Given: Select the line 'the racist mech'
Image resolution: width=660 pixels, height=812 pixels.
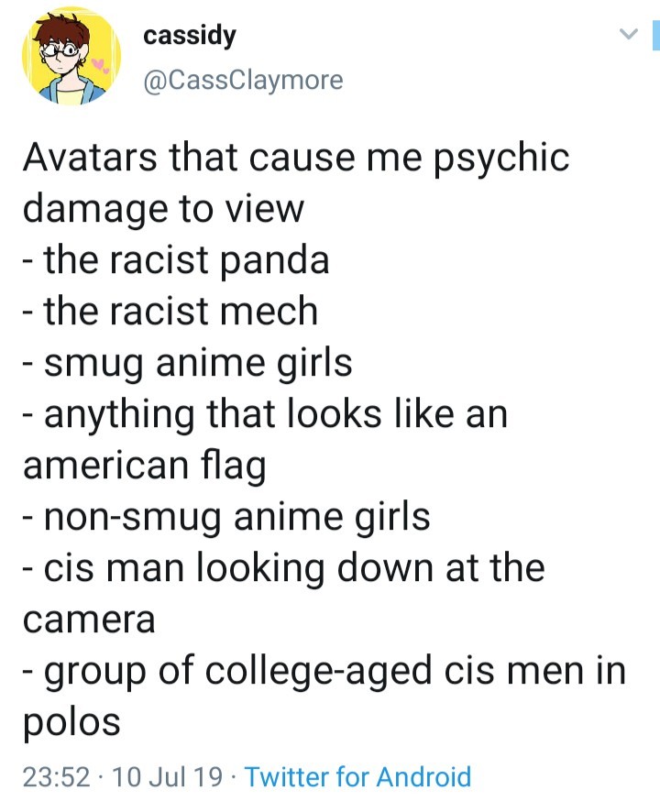Looking at the screenshot, I should (181, 311).
